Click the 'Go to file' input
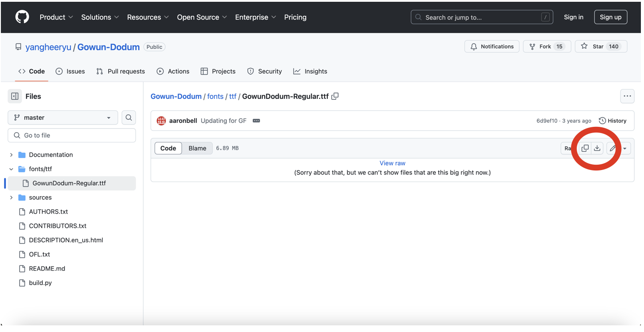 (x=72, y=135)
